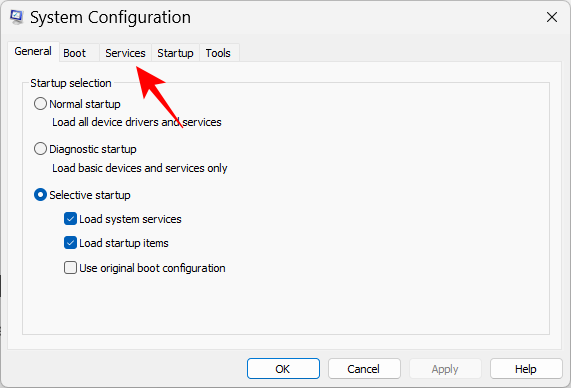Click the Cancel button
Screen dimensions: 571x388
click(364, 369)
